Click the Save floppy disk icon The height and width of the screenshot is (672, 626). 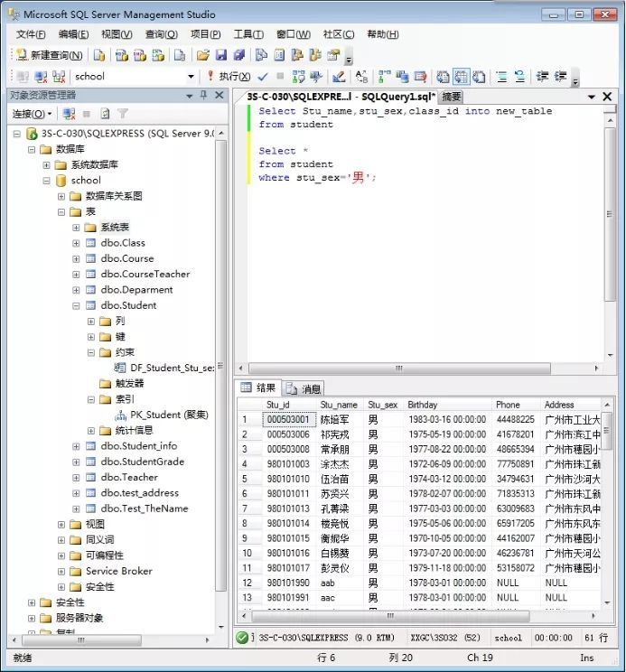[221, 55]
